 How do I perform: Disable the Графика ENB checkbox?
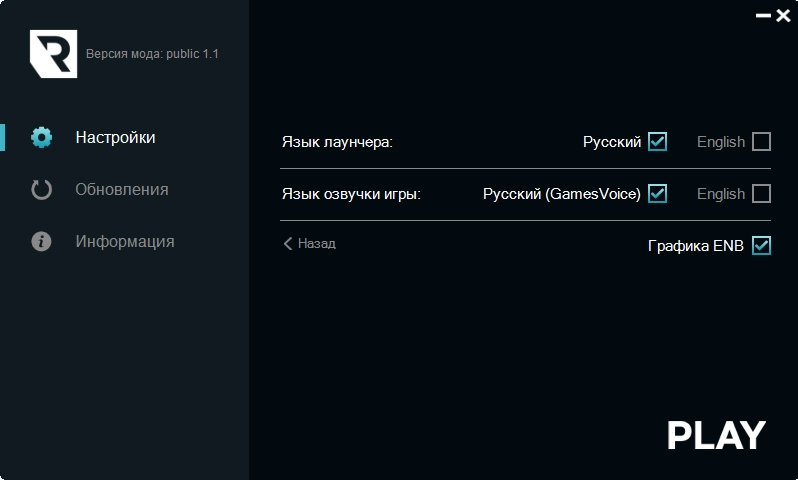pos(761,246)
